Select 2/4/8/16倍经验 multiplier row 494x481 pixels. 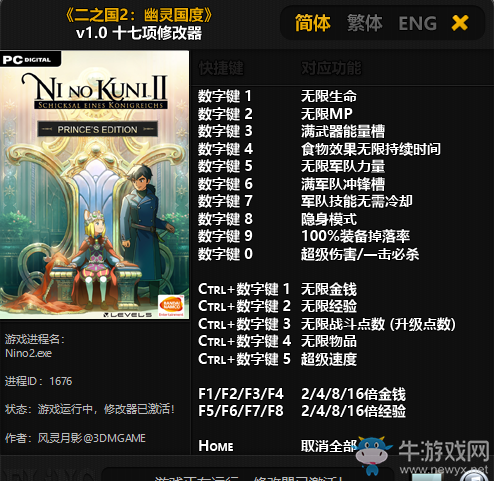pyautogui.click(x=302, y=411)
